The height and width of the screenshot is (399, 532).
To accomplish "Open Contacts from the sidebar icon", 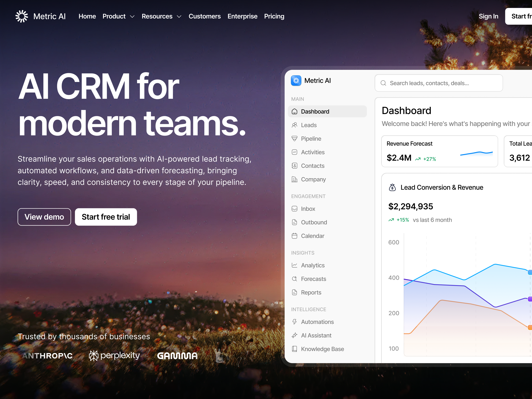I will click(x=295, y=166).
